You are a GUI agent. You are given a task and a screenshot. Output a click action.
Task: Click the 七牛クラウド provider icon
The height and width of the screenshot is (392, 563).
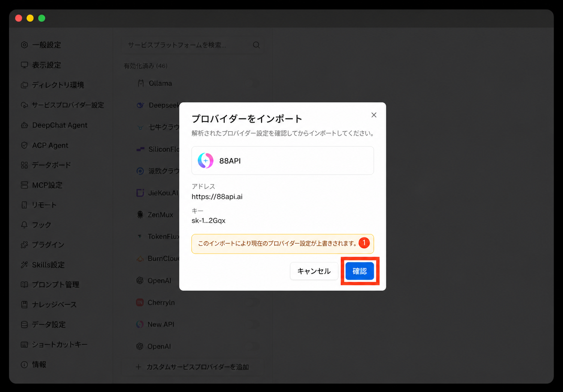click(x=140, y=127)
